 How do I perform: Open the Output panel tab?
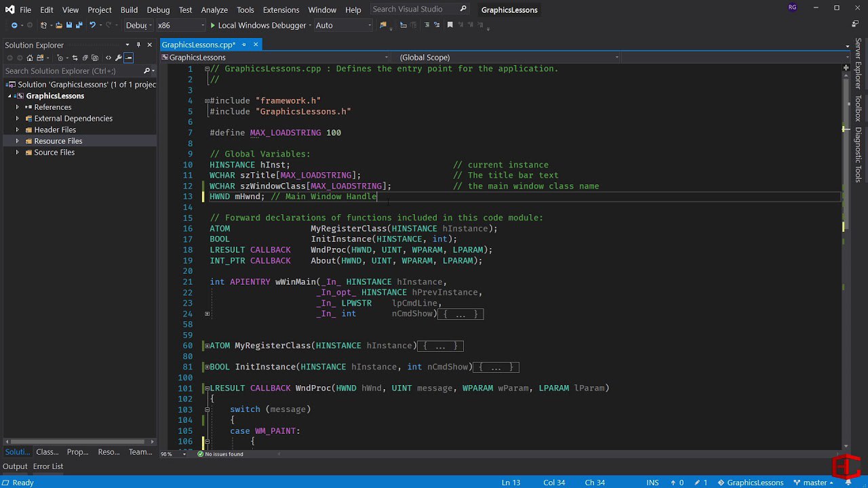pyautogui.click(x=15, y=466)
